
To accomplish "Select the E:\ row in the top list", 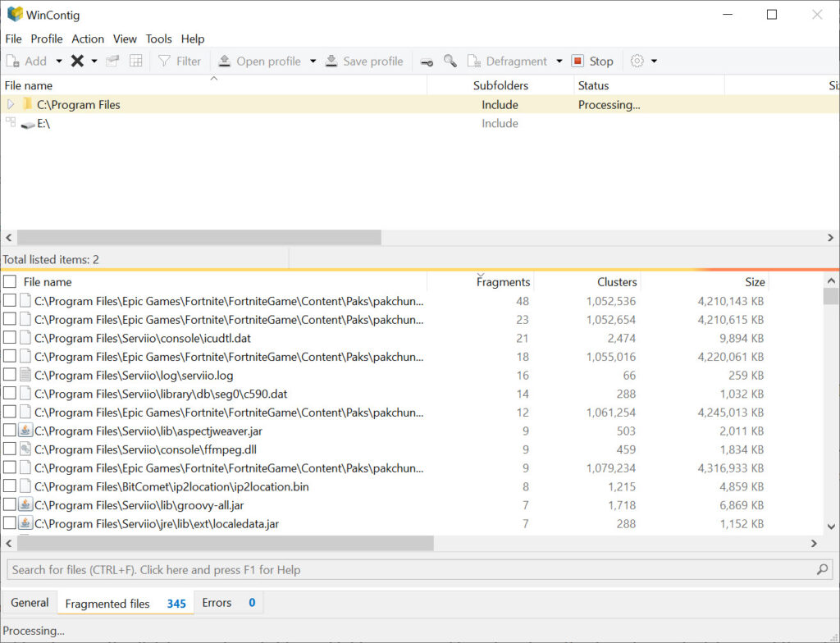I will pos(420,124).
